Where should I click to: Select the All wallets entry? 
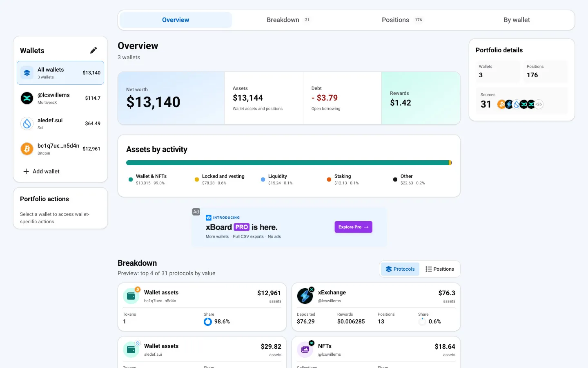click(60, 73)
